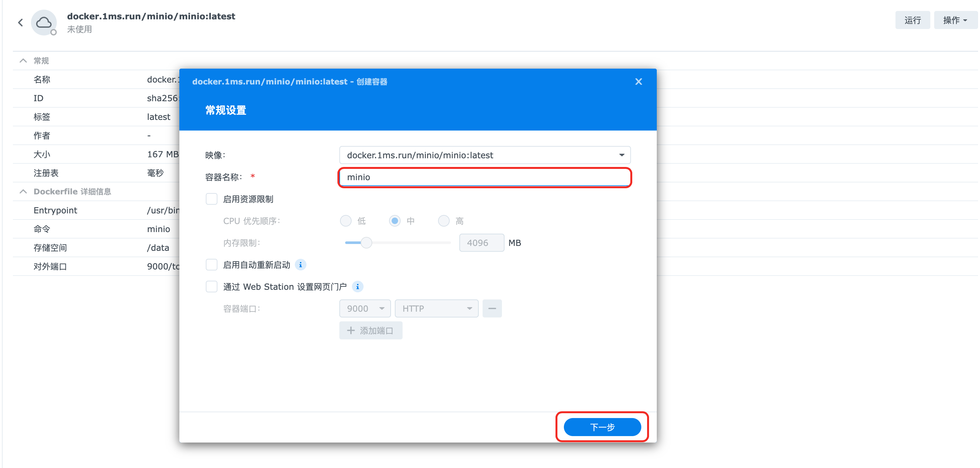The width and height of the screenshot is (980, 468).
Task: Show info for Web Station portal option
Action: (x=357, y=287)
